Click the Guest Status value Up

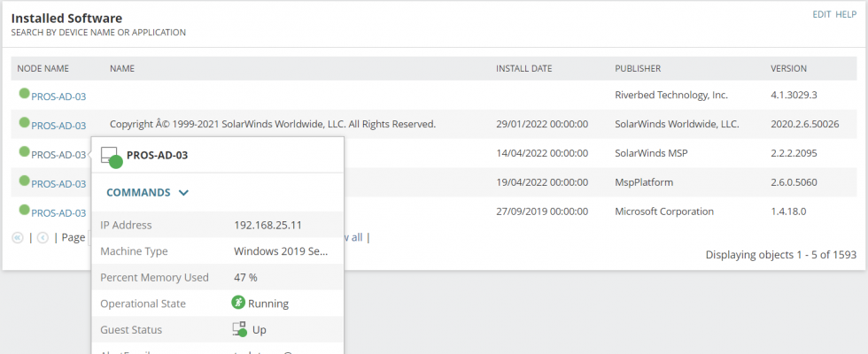coord(259,329)
